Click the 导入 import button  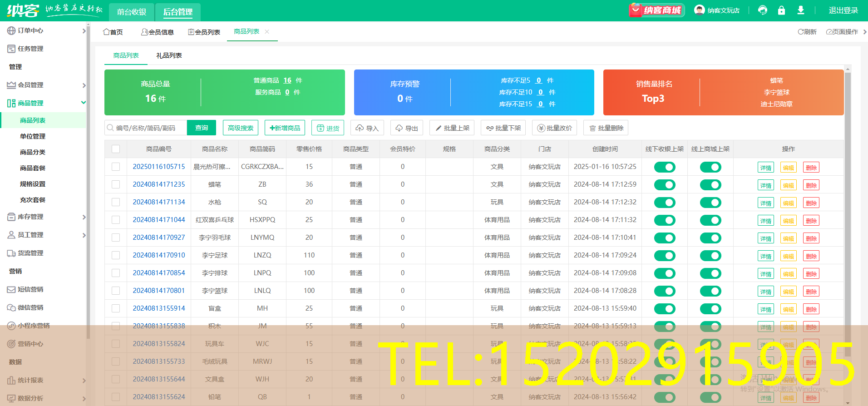click(367, 128)
